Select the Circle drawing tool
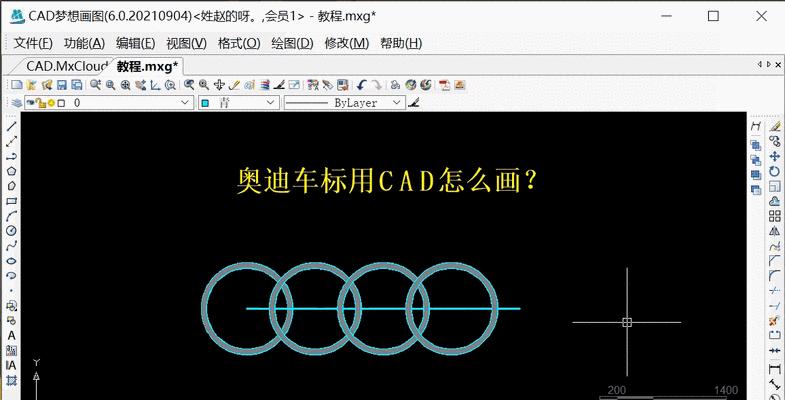Image resolution: width=785 pixels, height=400 pixels. pos(11,230)
